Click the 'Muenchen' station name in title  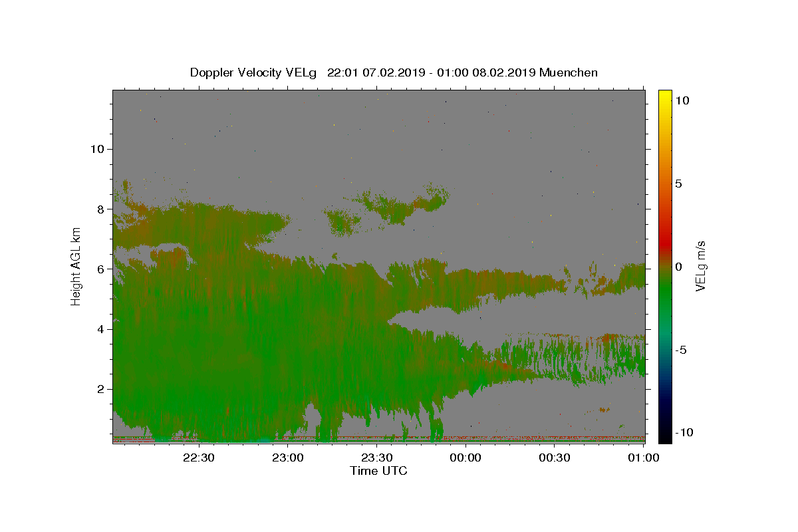(569, 72)
